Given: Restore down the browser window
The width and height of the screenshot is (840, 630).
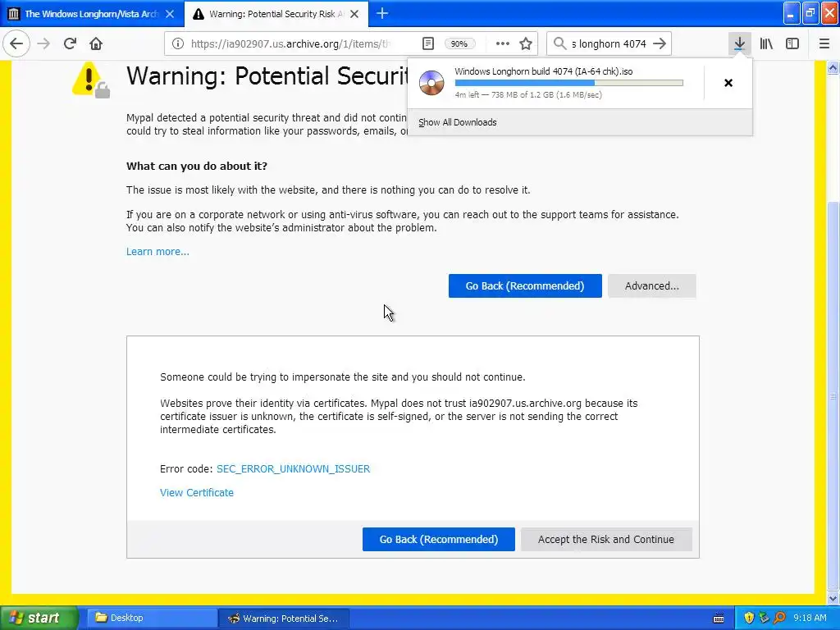Looking at the screenshot, I should click(810, 14).
